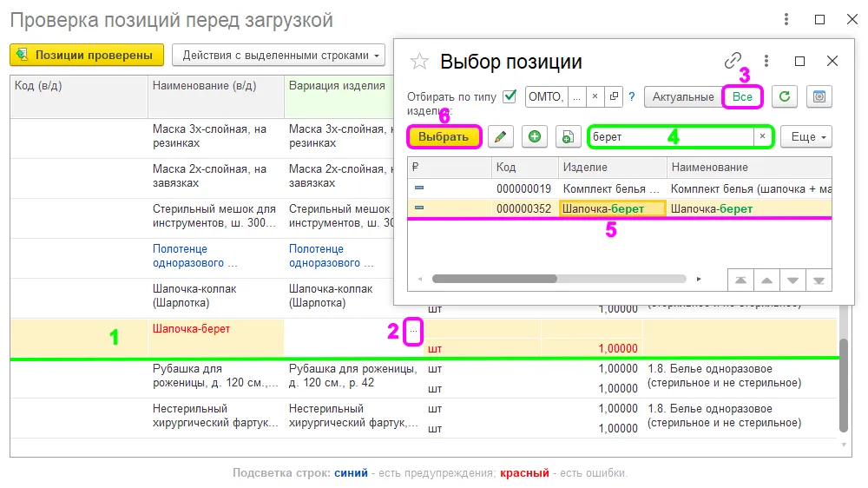Click the settings icon right of refresh
Screen dimensions: 868x488
click(819, 96)
